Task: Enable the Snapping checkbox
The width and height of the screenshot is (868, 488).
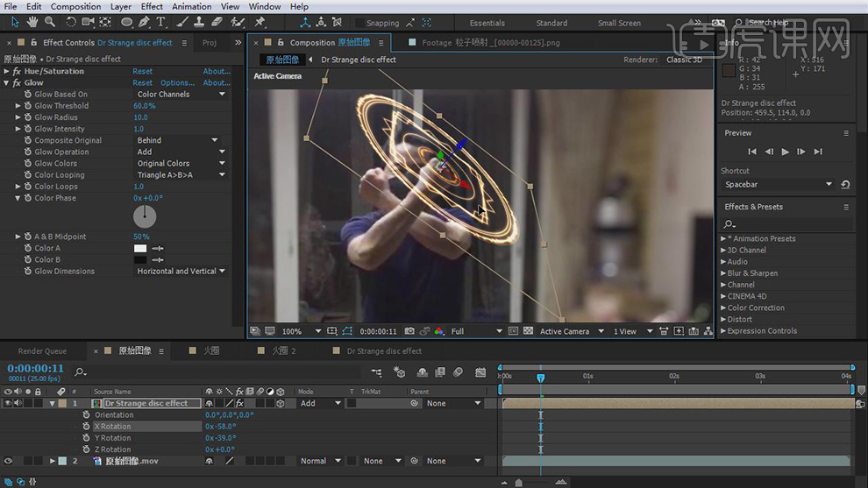Action: (x=359, y=24)
